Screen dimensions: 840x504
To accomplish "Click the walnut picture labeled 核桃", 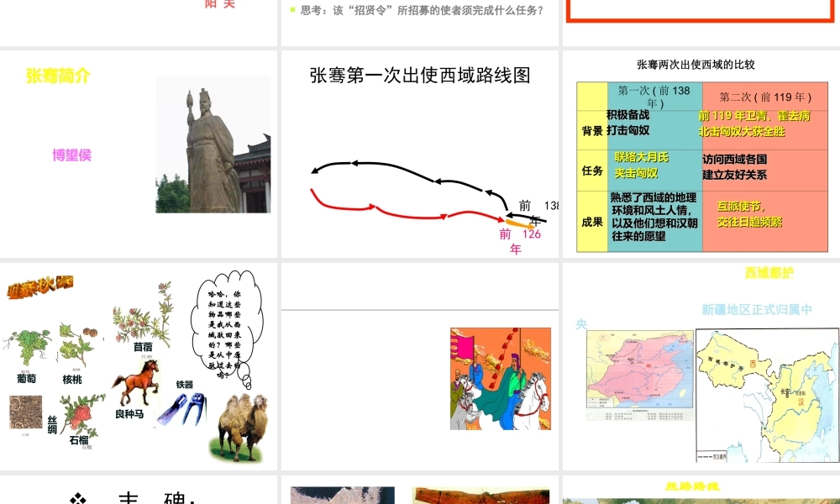I will pos(79,344).
